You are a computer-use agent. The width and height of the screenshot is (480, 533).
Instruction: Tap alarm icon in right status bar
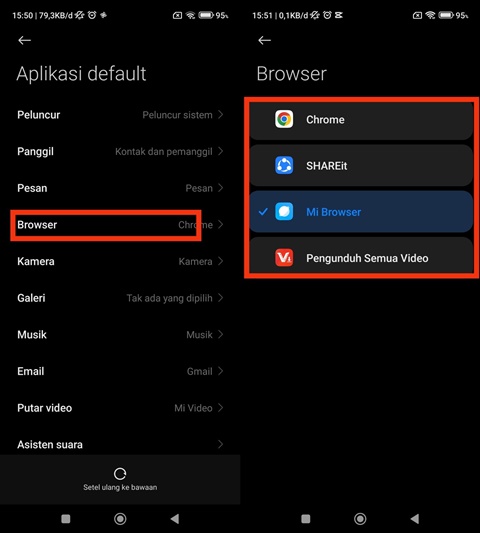(x=327, y=15)
